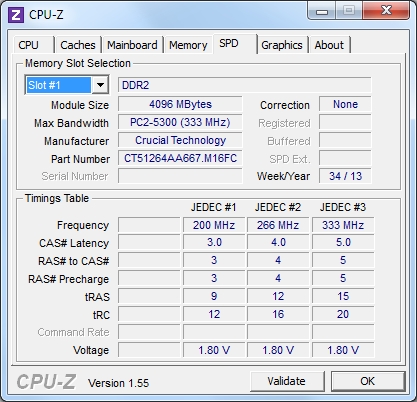Click the tRC value 20 cell
417x402 pixels.
[343, 314]
